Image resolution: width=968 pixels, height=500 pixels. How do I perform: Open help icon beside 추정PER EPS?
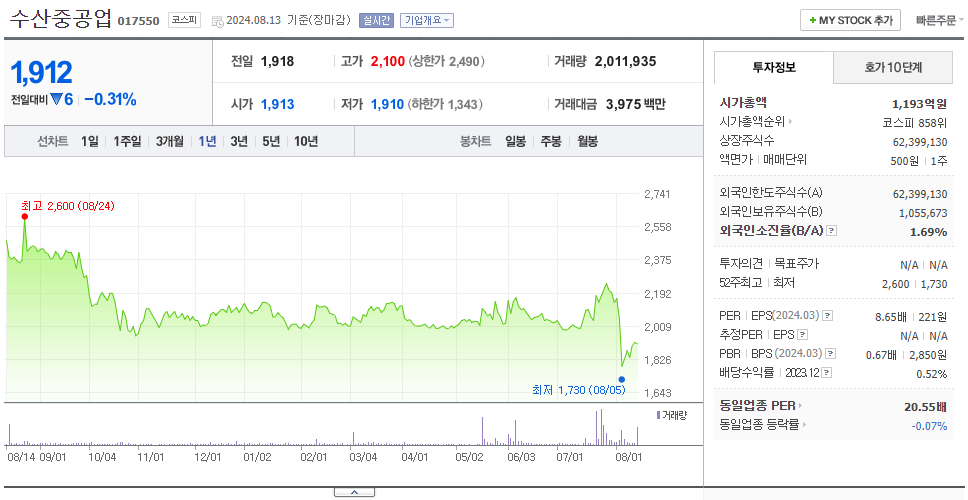point(802,335)
